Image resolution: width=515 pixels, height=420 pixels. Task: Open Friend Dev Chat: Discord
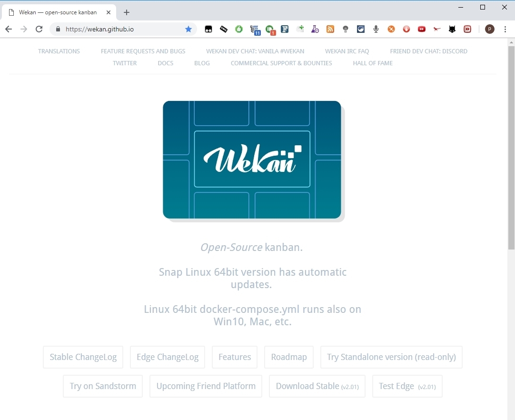[429, 51]
